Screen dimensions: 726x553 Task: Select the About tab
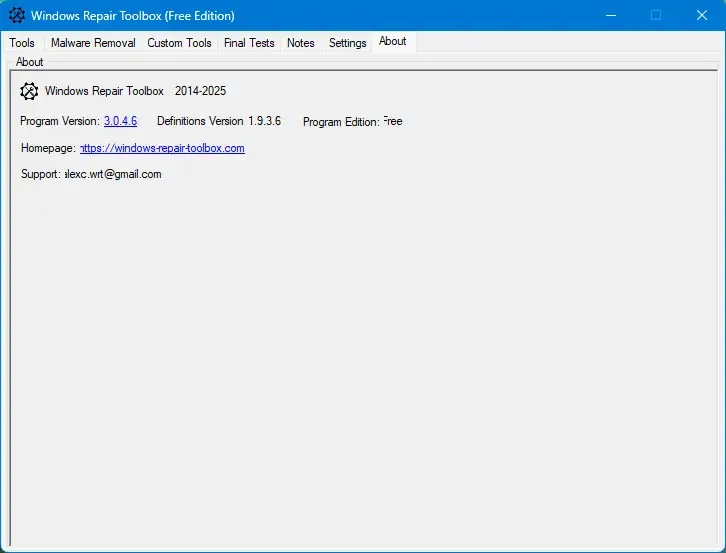tap(393, 41)
